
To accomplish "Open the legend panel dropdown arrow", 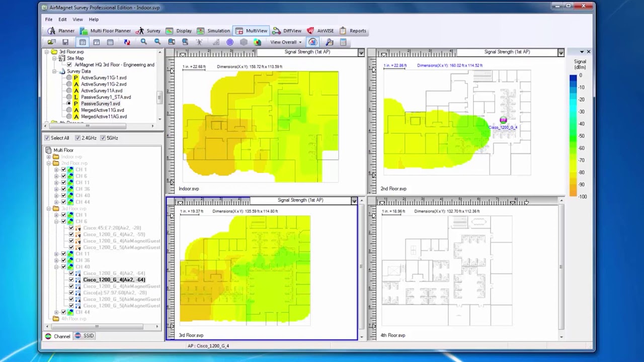I will (582, 52).
